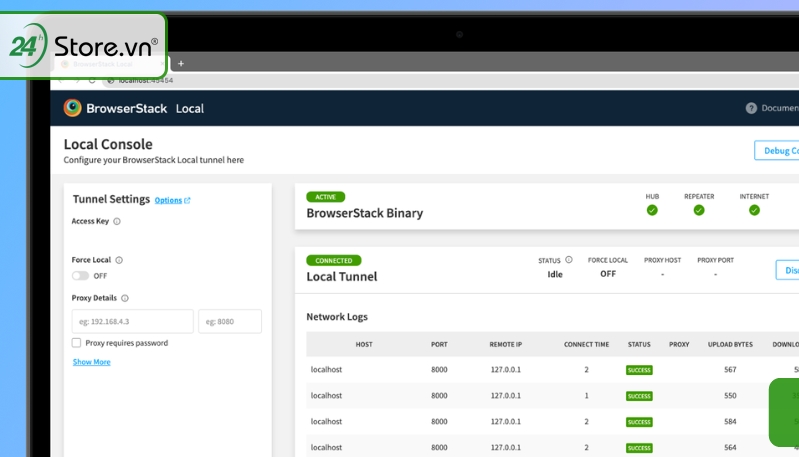
Task: Click the Debug Console button
Action: pos(777,150)
